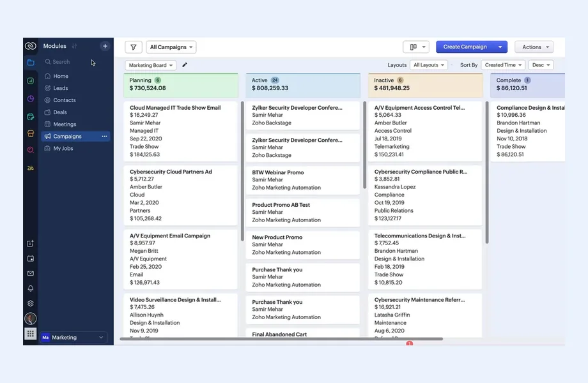Open BTW Webinar Promo card
Screen dimensions: 588x383
302,180
